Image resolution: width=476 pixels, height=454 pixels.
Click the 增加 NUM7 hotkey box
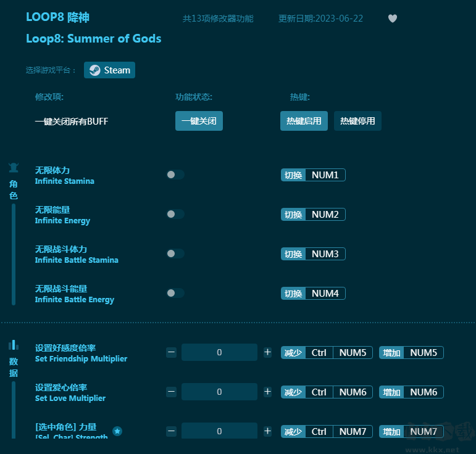[x=411, y=432]
